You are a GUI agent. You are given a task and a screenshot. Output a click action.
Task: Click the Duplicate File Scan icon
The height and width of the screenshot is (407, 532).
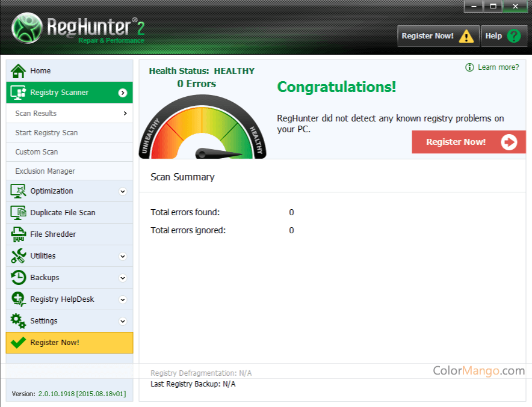[18, 213]
